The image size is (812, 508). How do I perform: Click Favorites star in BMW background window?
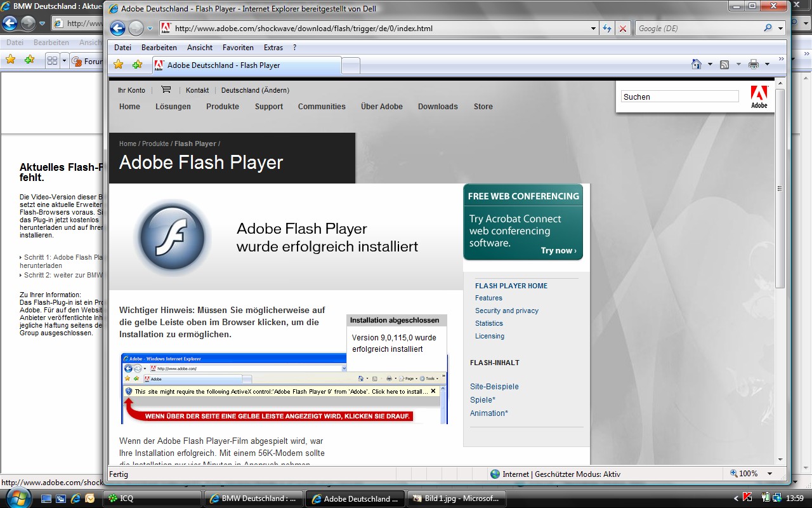(x=10, y=60)
